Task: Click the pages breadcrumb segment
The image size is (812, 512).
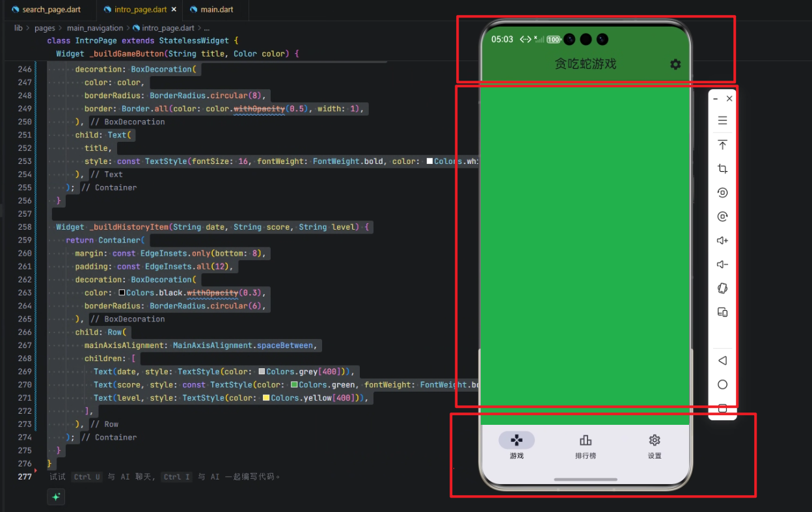Action: (x=45, y=28)
